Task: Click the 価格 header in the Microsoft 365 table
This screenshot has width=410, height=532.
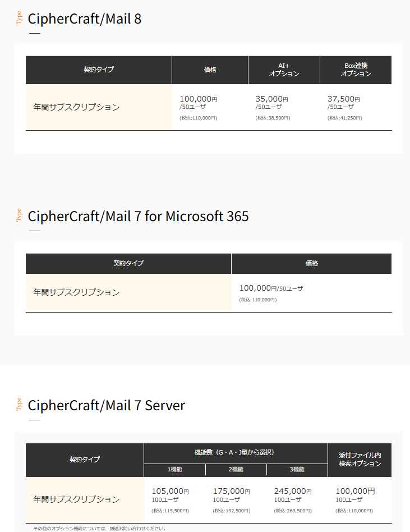Action: click(x=311, y=263)
